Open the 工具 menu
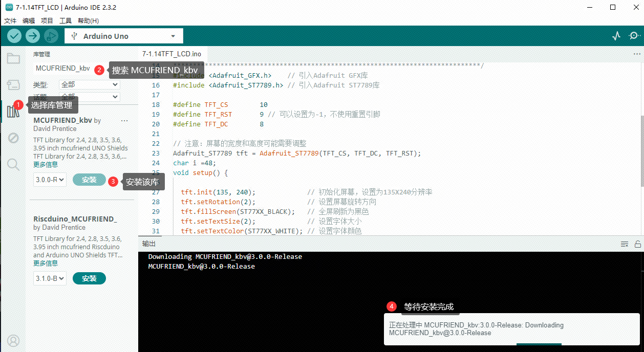Image resolution: width=644 pixels, height=352 pixels. tap(66, 20)
